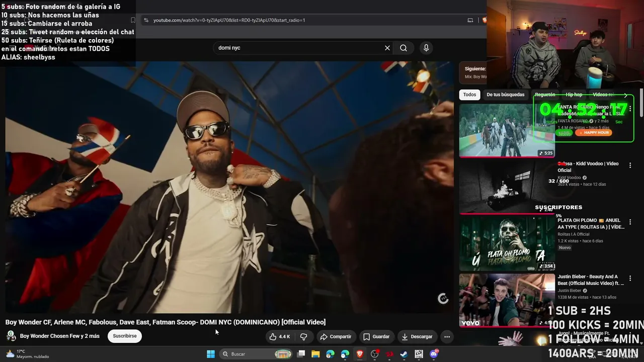644x362 pixels.
Task: Click the Windows taskbar Buscar search box
Action: tap(257, 354)
